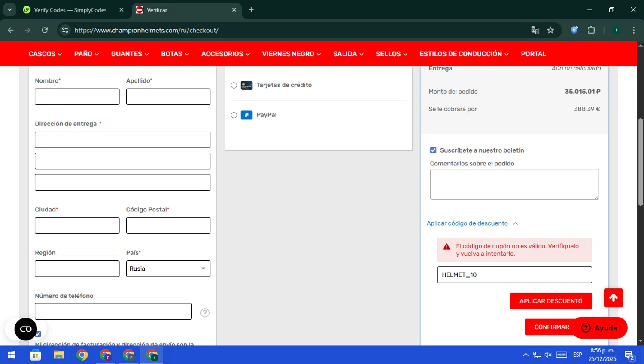This screenshot has width=644, height=364.
Task: Open the Windows notification center
Action: pyautogui.click(x=630, y=355)
